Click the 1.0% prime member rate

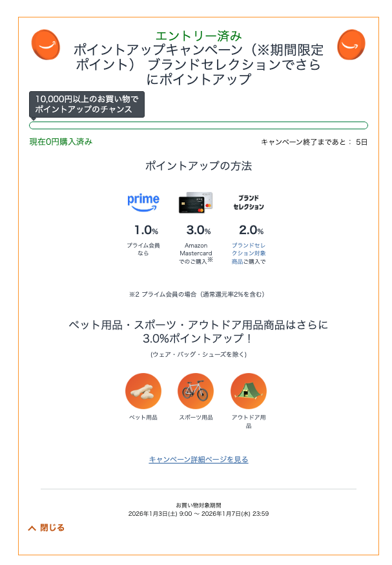(146, 230)
